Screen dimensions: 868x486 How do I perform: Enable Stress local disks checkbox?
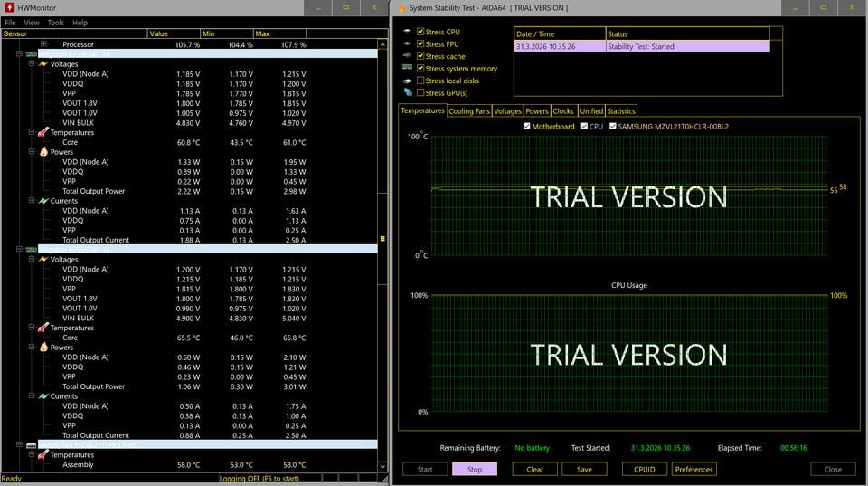click(420, 81)
